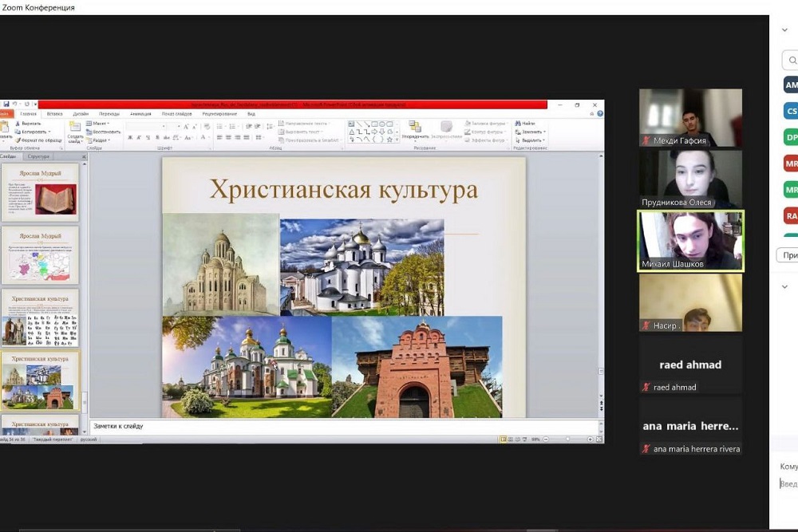Viewport: 798px width, 532px height.
Task: Click the PowerPoint help question mark icon
Action: tap(600, 114)
